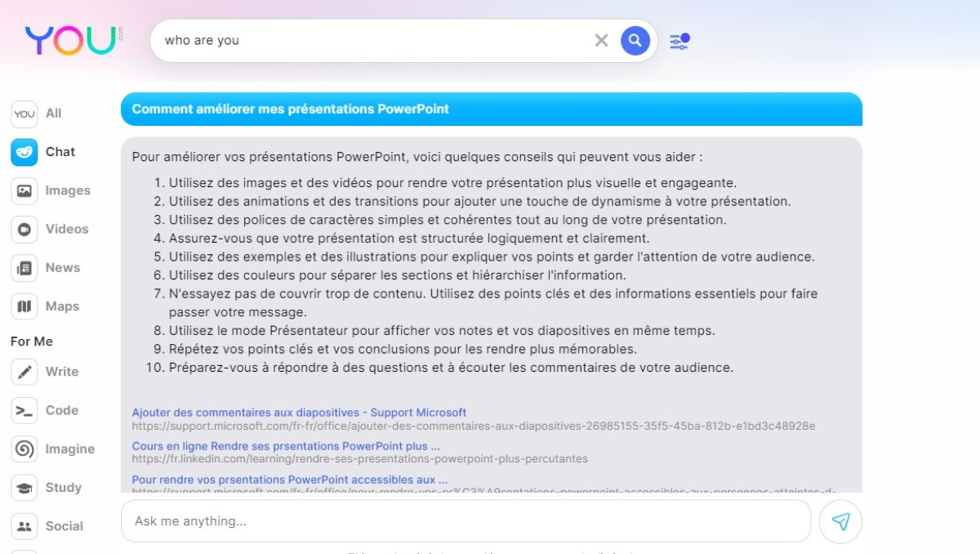The height and width of the screenshot is (554, 980).
Task: Click tip 10 about répondre à des questions
Action: (451, 368)
